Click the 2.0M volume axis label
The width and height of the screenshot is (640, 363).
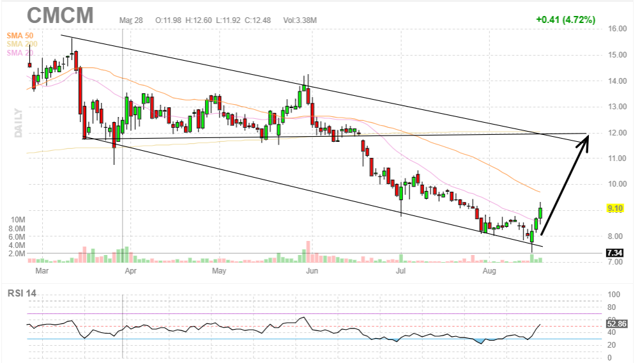click(17, 254)
